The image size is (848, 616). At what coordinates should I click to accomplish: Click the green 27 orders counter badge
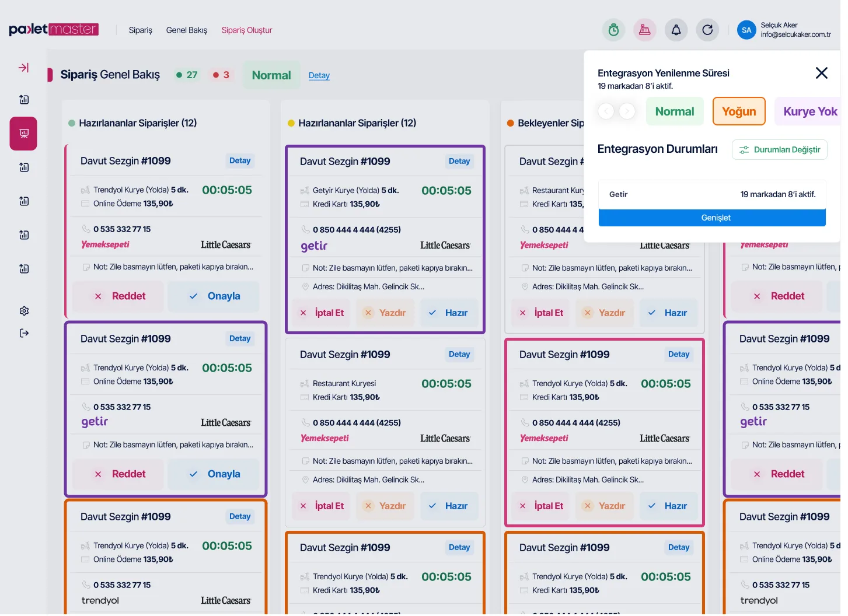(x=187, y=75)
